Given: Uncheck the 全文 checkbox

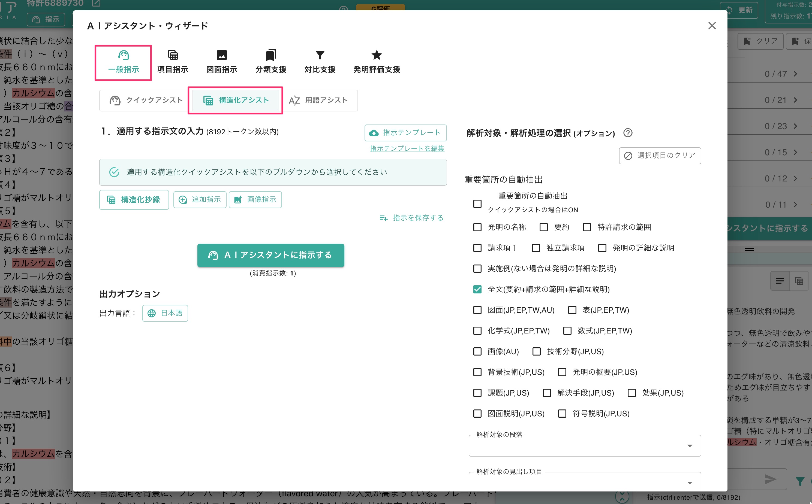Looking at the screenshot, I should (x=477, y=289).
